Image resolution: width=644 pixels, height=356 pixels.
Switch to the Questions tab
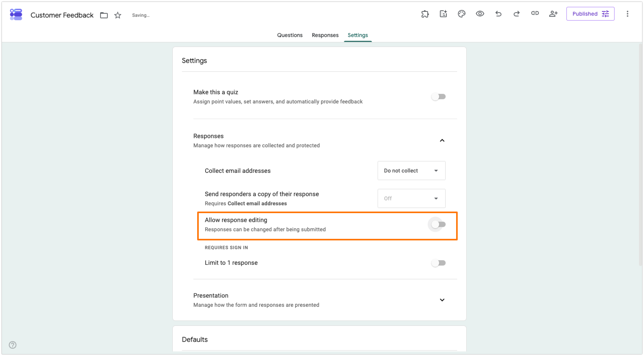pos(290,35)
